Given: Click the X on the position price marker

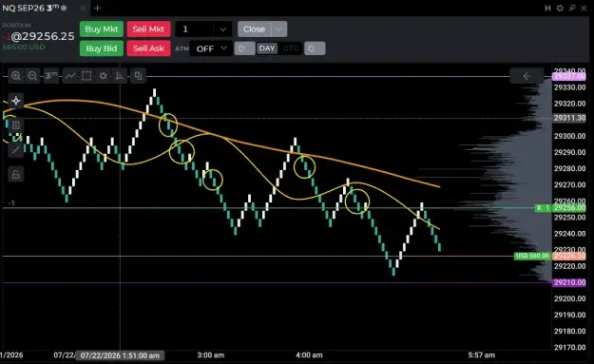Looking at the screenshot, I should click(x=539, y=208).
